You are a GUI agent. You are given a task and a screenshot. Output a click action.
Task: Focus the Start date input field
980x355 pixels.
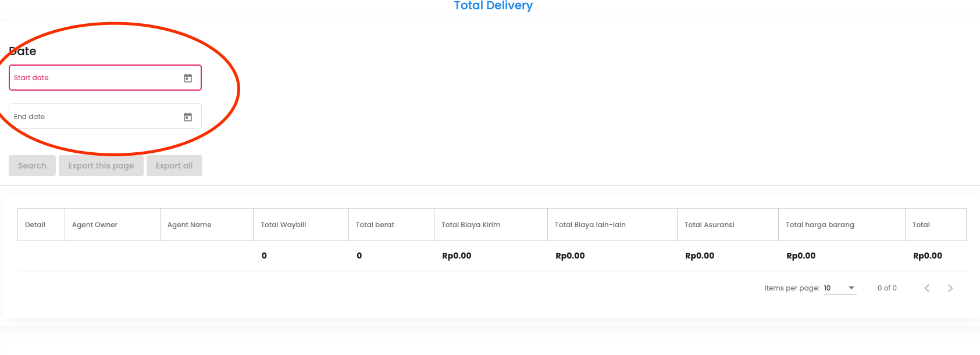tap(93, 78)
